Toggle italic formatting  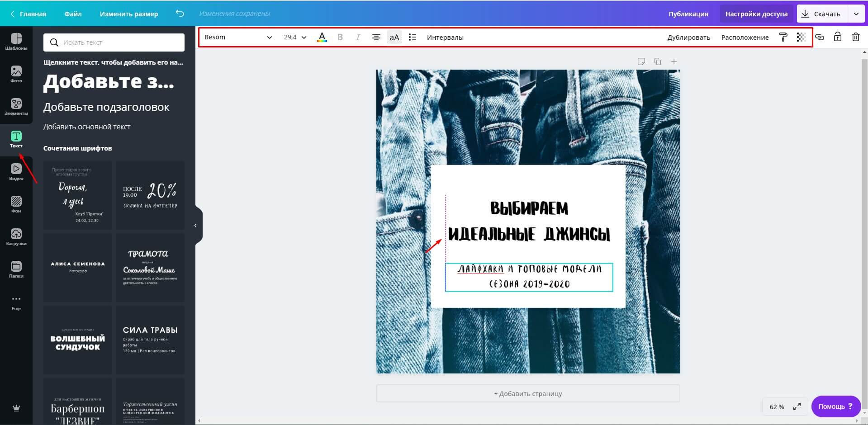pyautogui.click(x=358, y=37)
